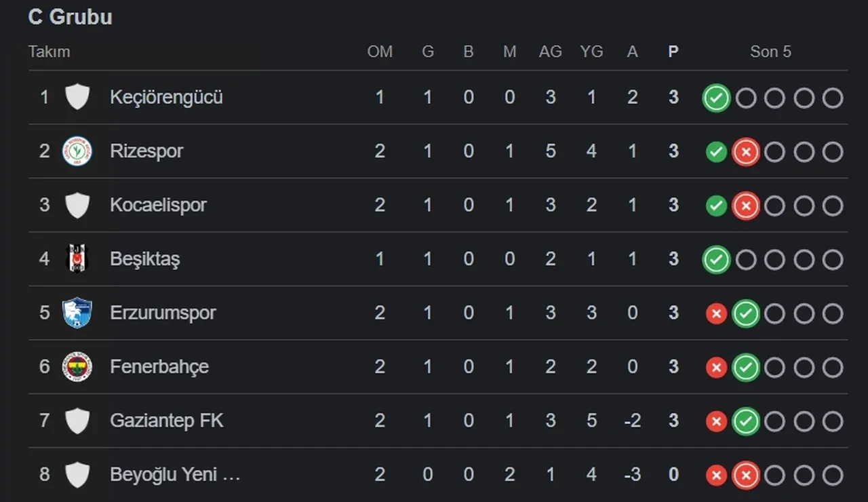Viewport: 868px width, 502px height.
Task: Click Beşiktaş's green win result circle
Action: tap(716, 260)
